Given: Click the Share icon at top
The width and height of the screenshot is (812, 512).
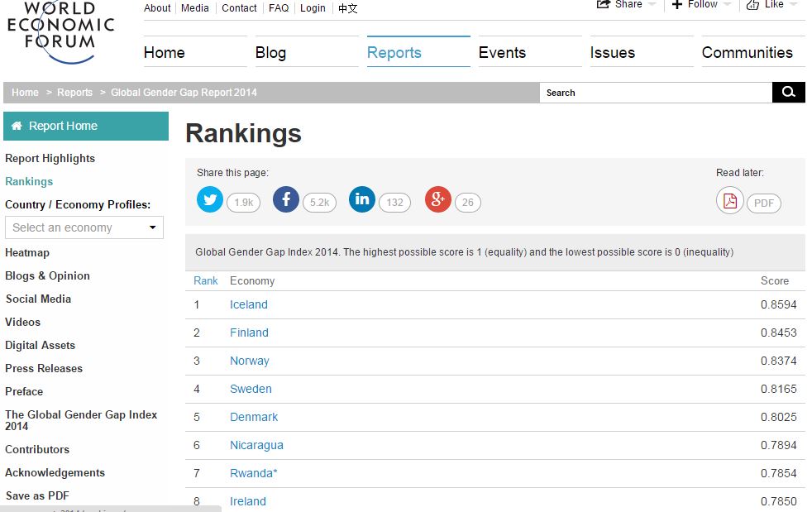Looking at the screenshot, I should 604,5.
